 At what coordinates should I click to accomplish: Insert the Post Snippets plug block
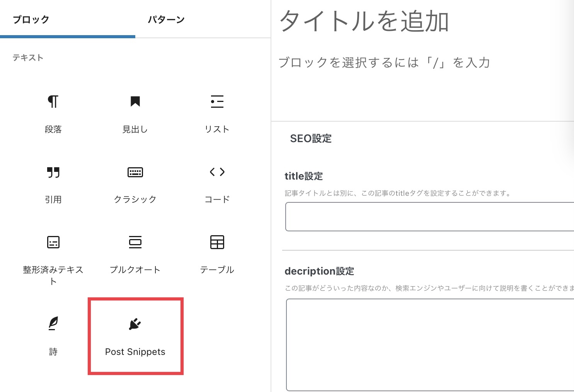coord(135,336)
